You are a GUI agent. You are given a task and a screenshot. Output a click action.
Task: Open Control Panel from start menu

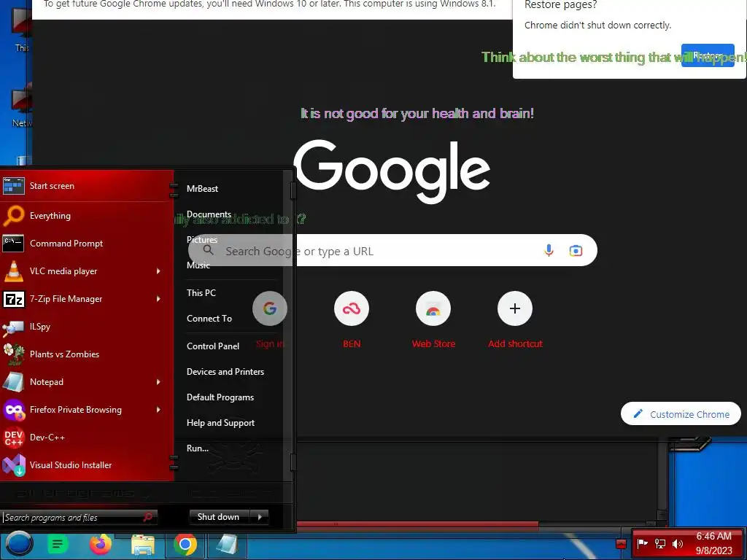tap(213, 346)
